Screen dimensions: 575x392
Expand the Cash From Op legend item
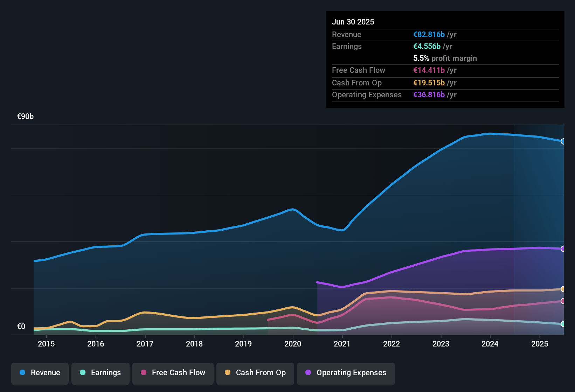255,373
